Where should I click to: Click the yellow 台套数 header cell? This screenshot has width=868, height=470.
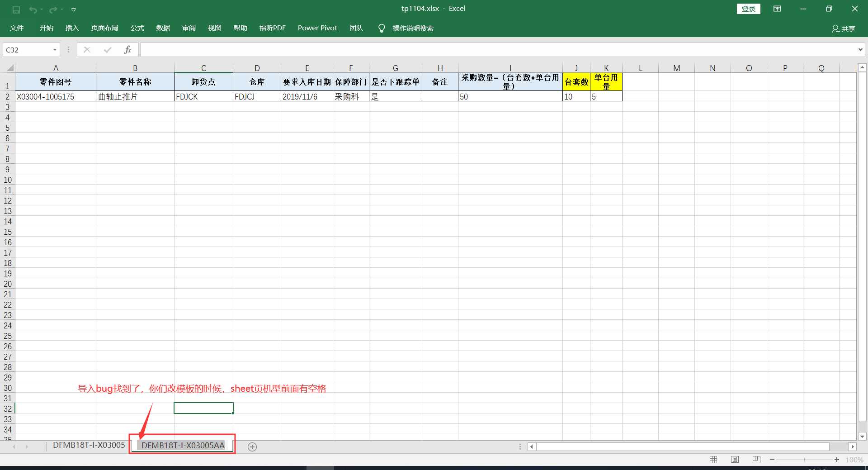coord(576,82)
